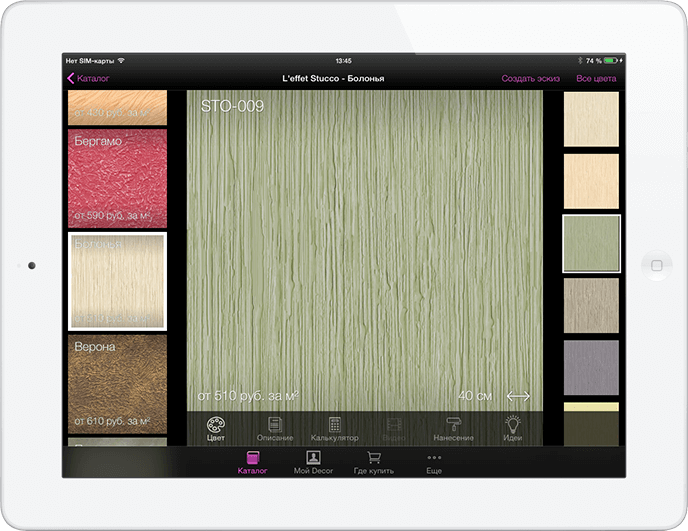Open the Идеи lightbulb icon
Image resolution: width=688 pixels, height=531 pixels.
click(x=513, y=428)
